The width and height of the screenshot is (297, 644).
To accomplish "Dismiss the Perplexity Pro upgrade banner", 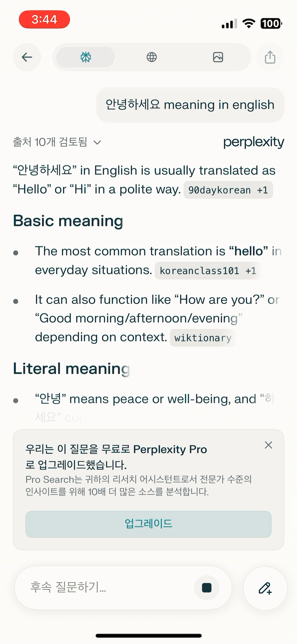I will [x=269, y=445].
